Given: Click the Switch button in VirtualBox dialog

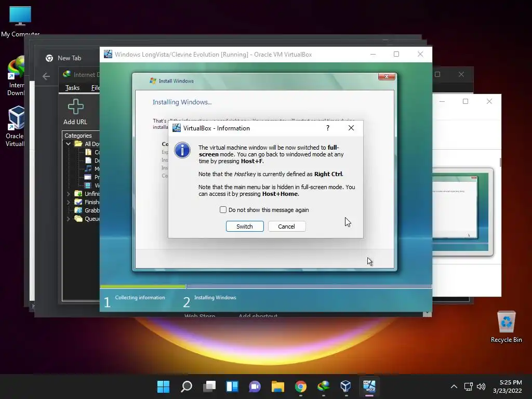Looking at the screenshot, I should [x=245, y=227].
